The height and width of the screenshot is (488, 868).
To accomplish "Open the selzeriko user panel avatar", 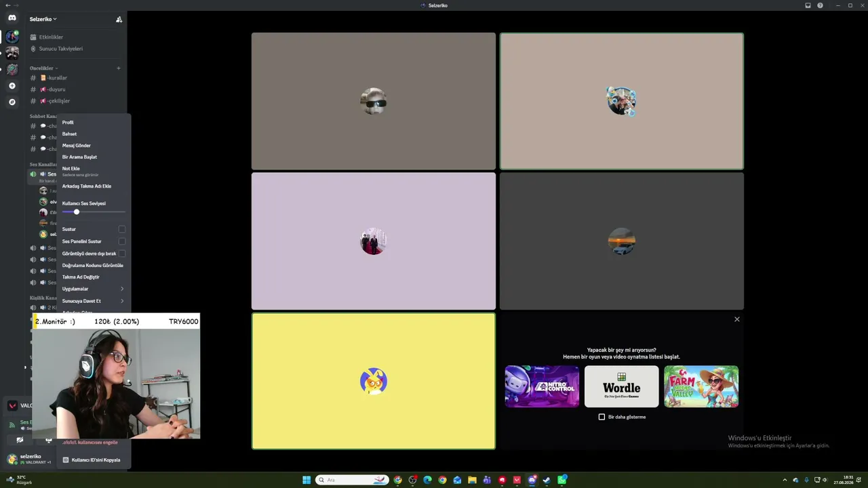I will (x=12, y=459).
